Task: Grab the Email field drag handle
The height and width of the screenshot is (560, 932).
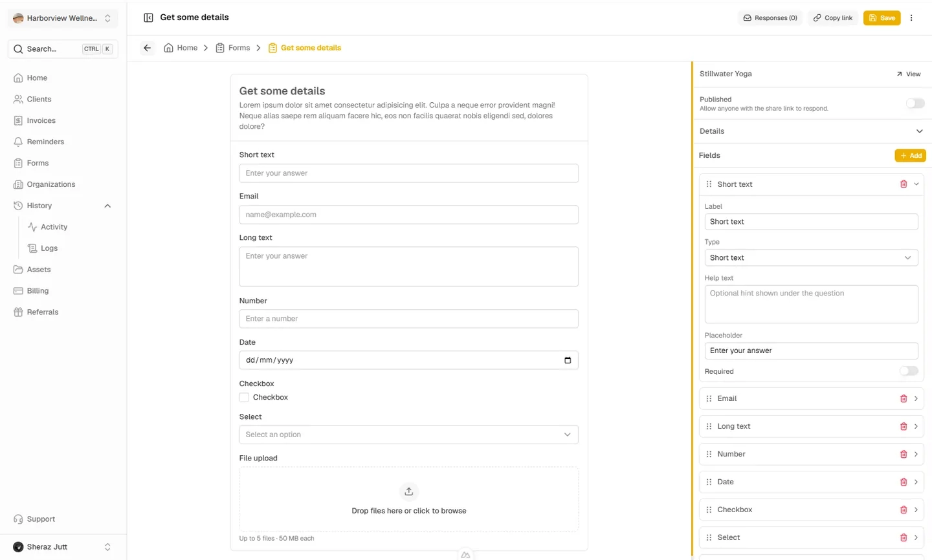Action: (x=709, y=398)
